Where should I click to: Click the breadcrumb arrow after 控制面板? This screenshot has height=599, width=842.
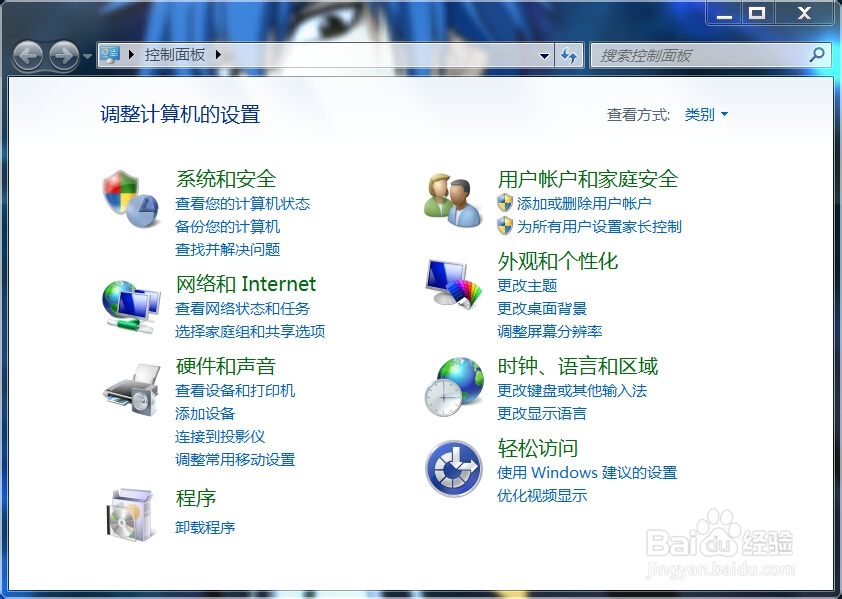tap(216, 56)
